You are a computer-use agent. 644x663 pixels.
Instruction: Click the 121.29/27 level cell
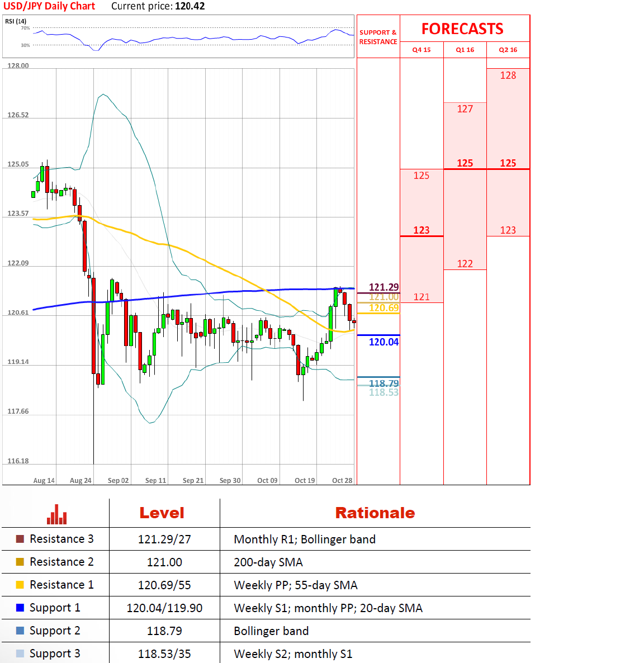pyautogui.click(x=164, y=539)
